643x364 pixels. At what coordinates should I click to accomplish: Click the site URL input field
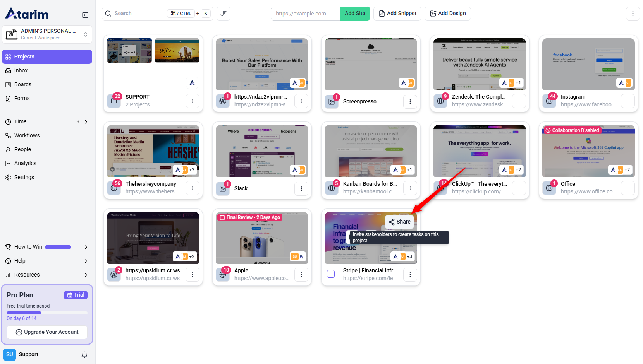pos(305,13)
